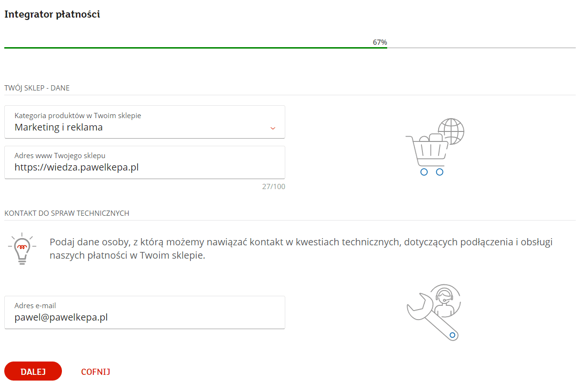Click the TWÓJ SKLEP - DANE section header
The height and width of the screenshot is (392, 581).
tap(37, 88)
